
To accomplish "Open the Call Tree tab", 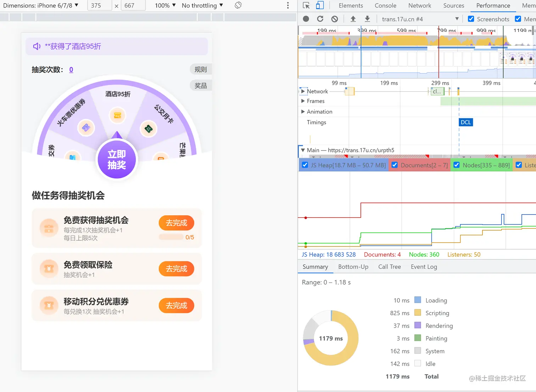I will (389, 267).
